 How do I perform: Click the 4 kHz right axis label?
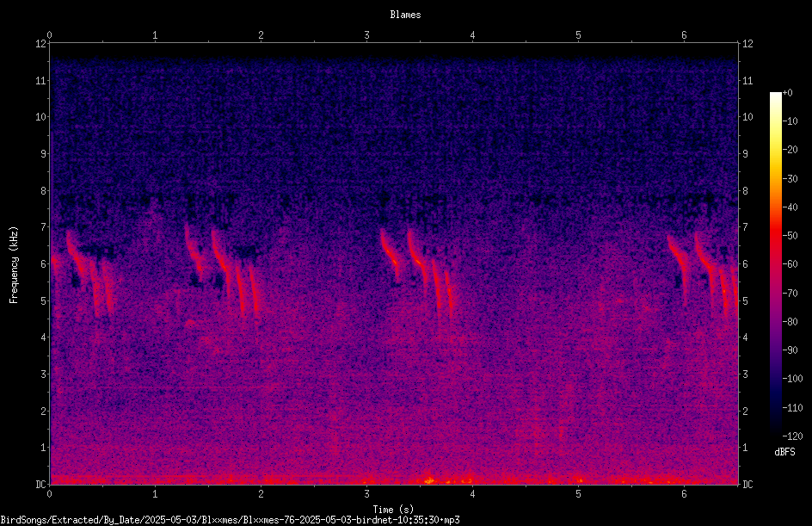tap(746, 337)
